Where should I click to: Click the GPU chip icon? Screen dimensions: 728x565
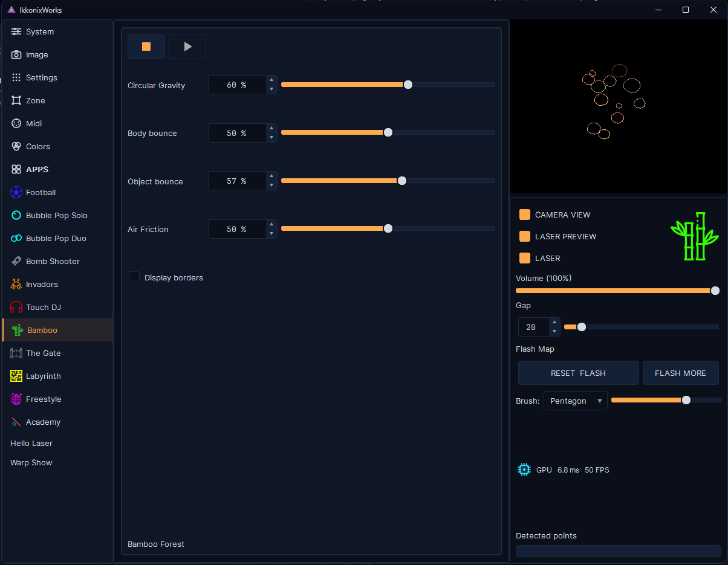click(524, 470)
